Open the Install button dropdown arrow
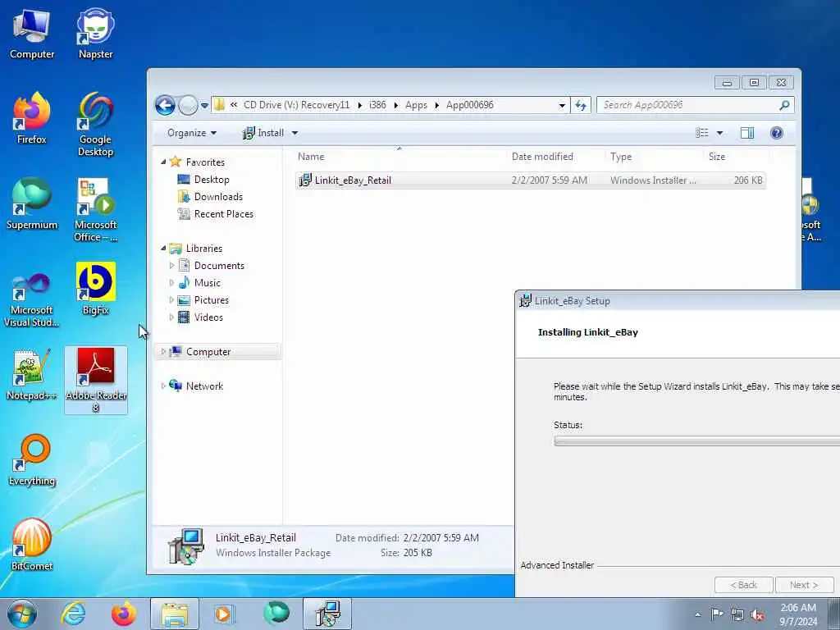 click(294, 133)
